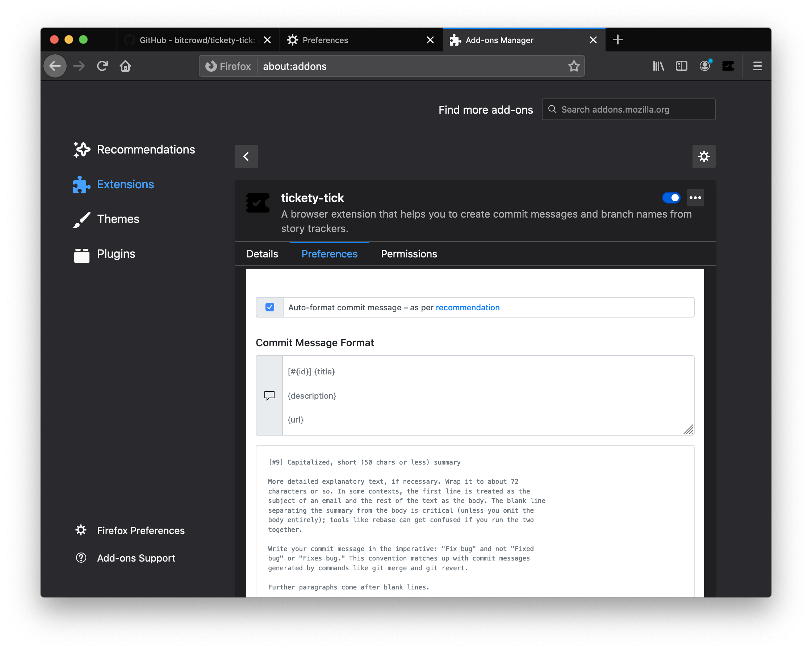Open tickety-tick more options ellipsis menu
Viewport: 812px width, 651px height.
(x=695, y=198)
